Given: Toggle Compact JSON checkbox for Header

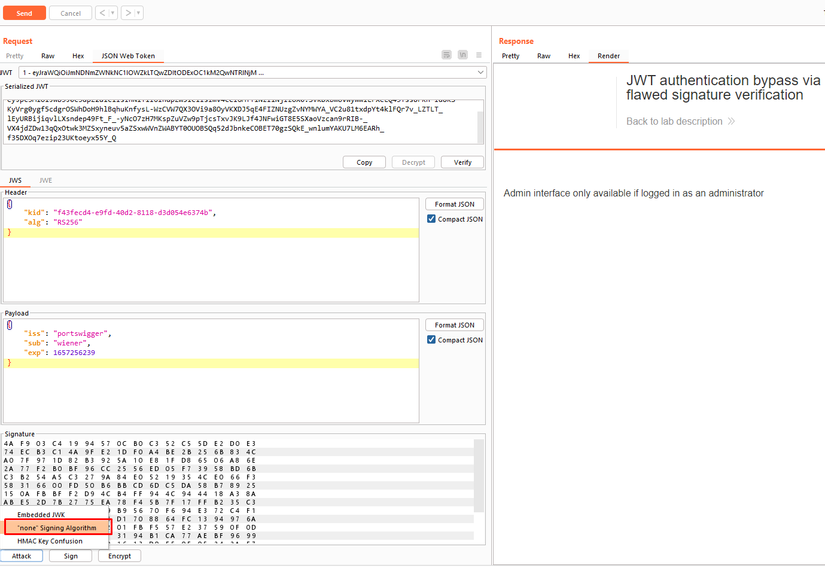Looking at the screenshot, I should point(431,219).
